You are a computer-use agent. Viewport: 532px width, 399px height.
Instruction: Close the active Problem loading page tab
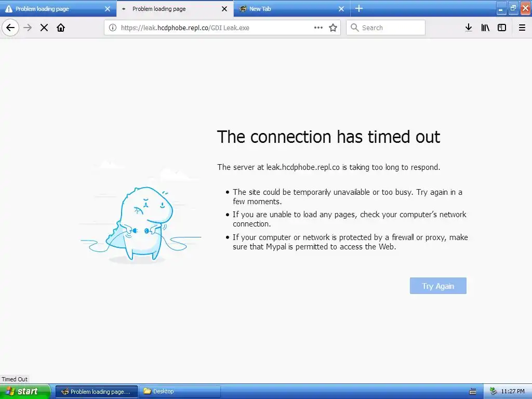click(x=224, y=9)
